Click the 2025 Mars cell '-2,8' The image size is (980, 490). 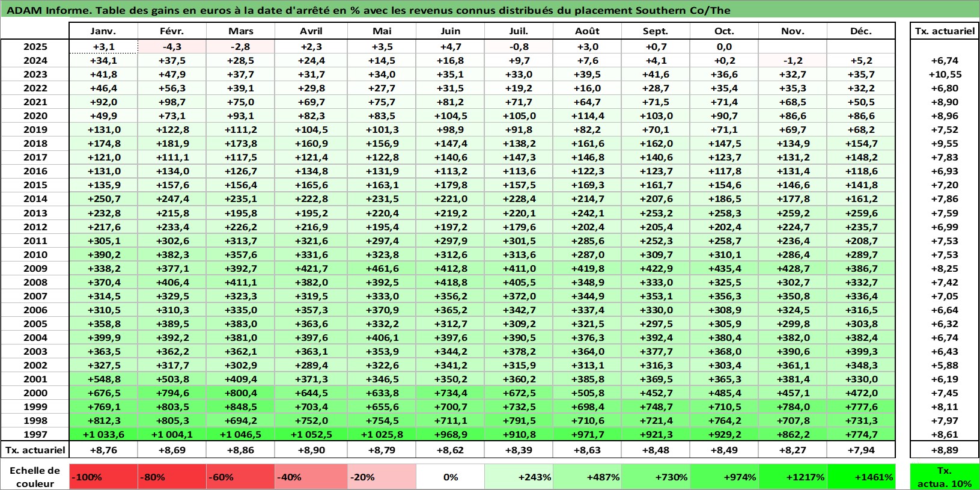[x=240, y=46]
